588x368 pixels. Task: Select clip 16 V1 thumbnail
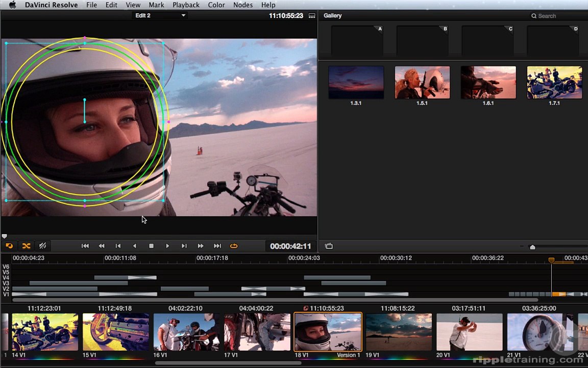tap(186, 332)
